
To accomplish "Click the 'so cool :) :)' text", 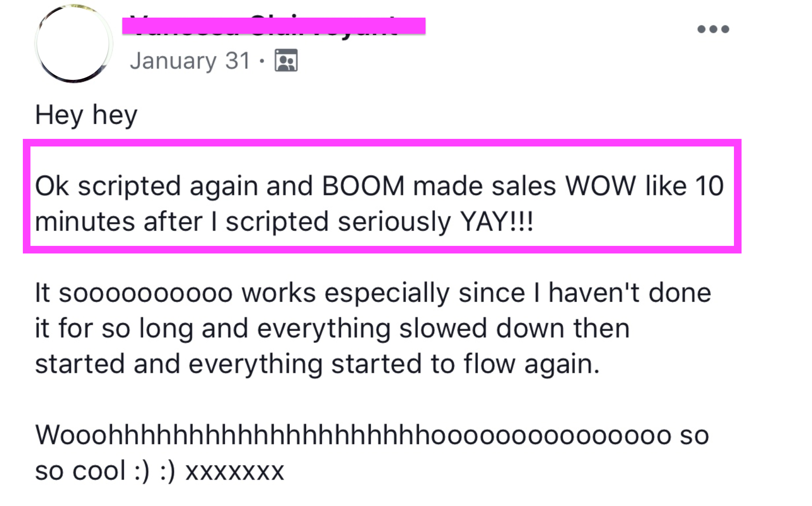I will coord(105,471).
